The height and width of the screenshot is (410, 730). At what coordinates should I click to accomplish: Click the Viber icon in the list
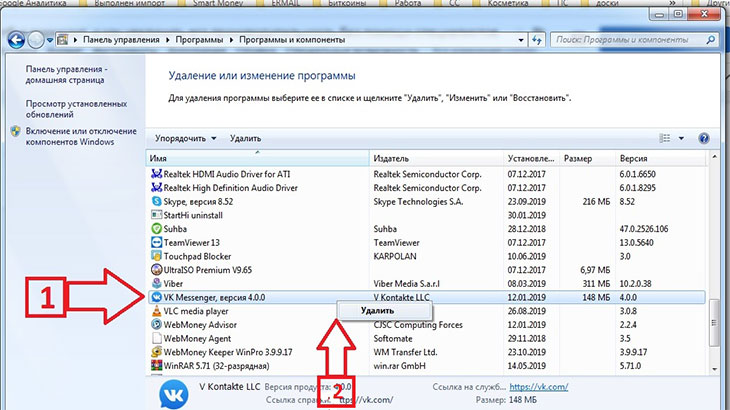click(x=156, y=283)
